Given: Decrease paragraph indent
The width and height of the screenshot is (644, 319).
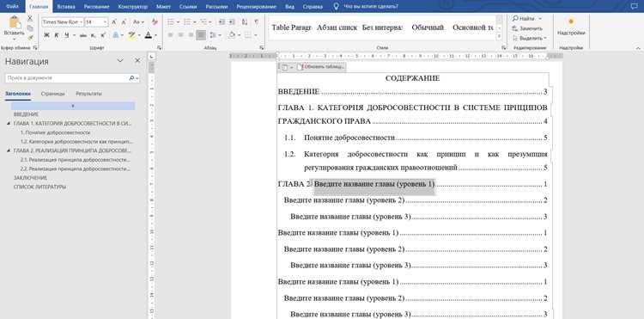Looking at the screenshot, I should (x=222, y=21).
